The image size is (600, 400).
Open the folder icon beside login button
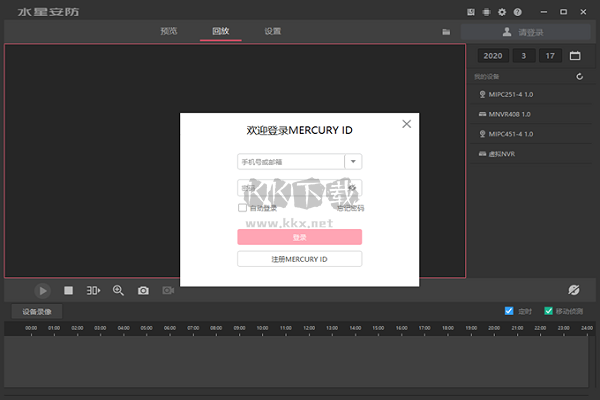pyautogui.click(x=446, y=32)
